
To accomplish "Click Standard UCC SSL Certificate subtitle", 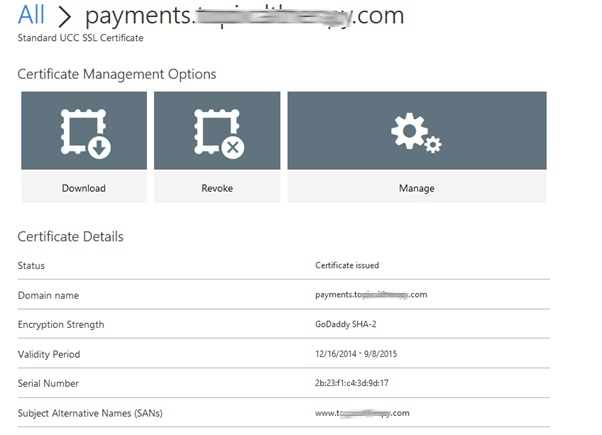I will (80, 38).
